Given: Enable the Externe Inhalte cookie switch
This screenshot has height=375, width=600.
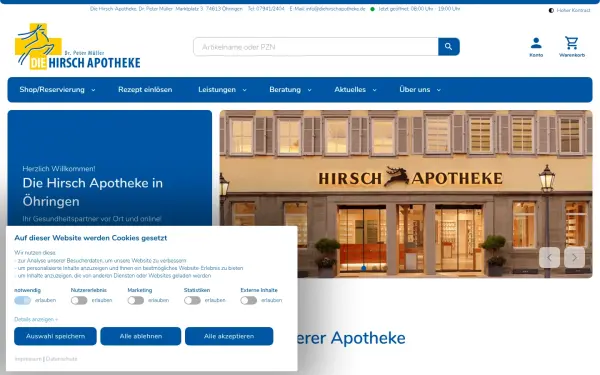Looking at the screenshot, I should click(x=249, y=300).
